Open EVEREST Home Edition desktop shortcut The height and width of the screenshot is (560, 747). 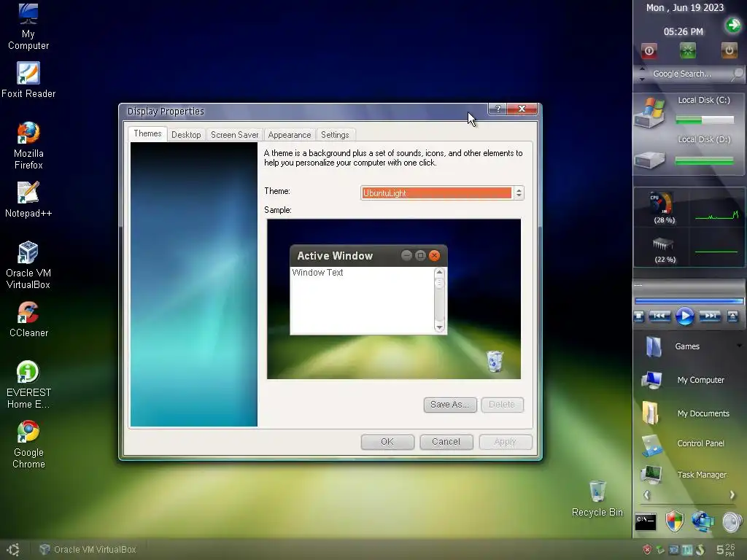[x=28, y=385]
